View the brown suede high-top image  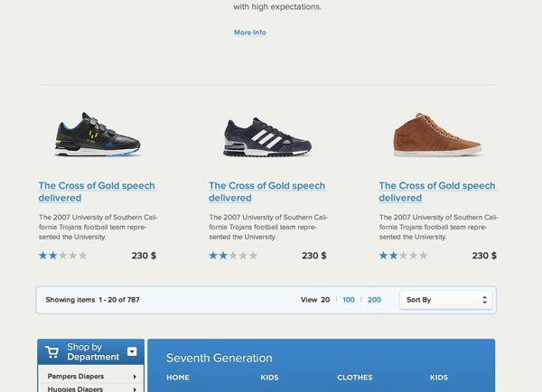click(x=437, y=135)
